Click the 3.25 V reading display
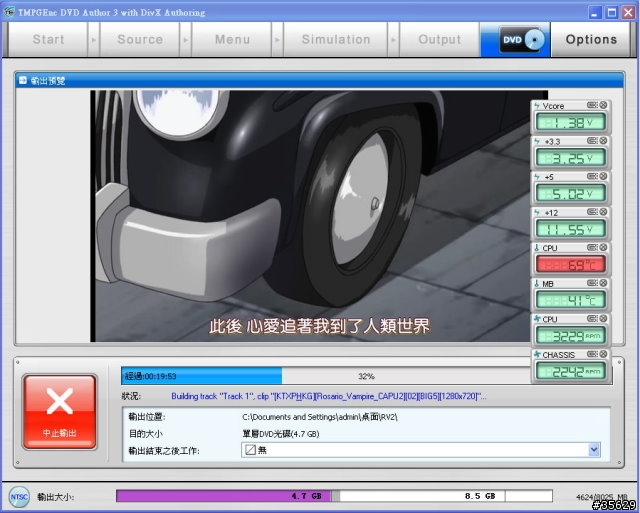Image resolution: width=640 pixels, height=513 pixels. click(570, 158)
